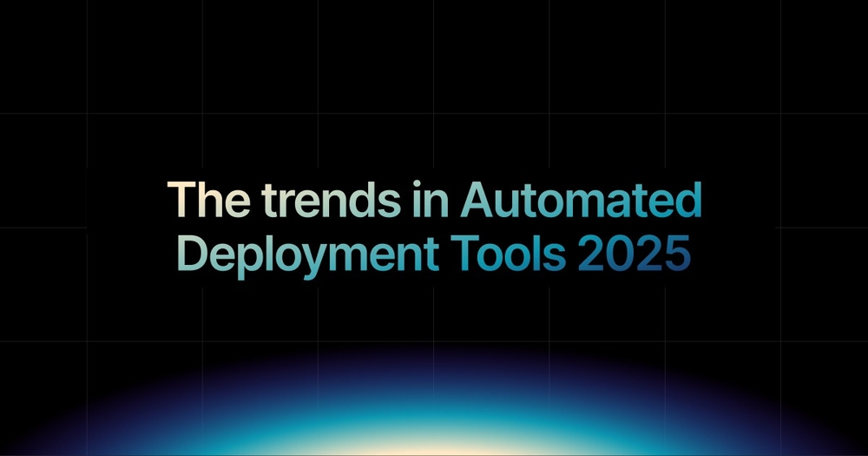Click the text "Deployment Tools 2025"
The width and height of the screenshot is (868, 456).
(434, 255)
